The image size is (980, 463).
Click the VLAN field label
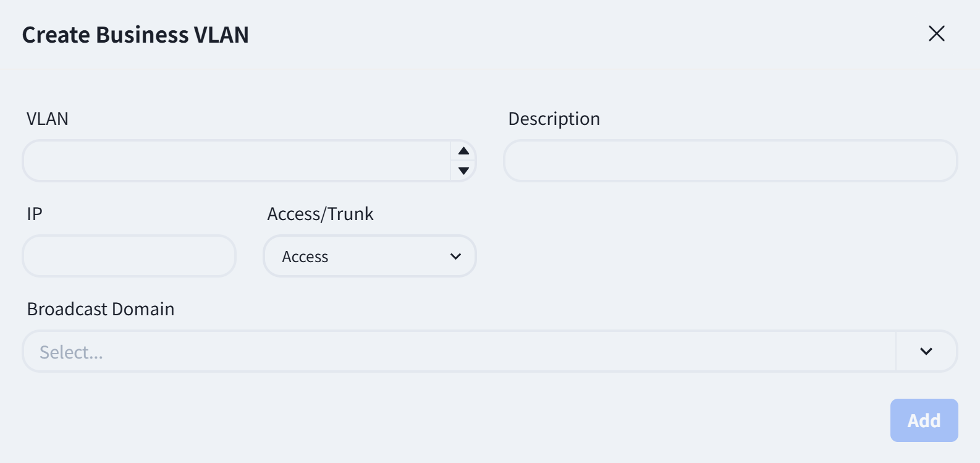coord(48,119)
